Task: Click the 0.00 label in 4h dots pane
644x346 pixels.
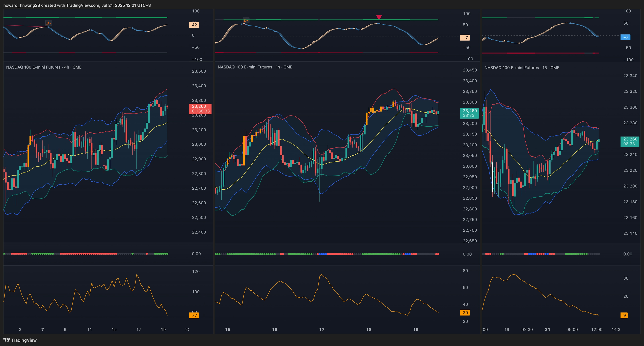Action: coord(196,254)
